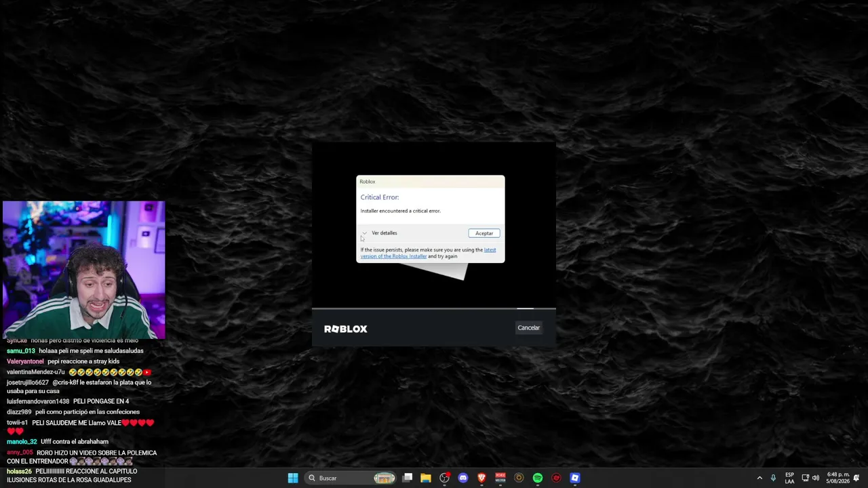The height and width of the screenshot is (488, 868).
Task: Open Voicemeeter from the taskbar
Action: click(500, 478)
